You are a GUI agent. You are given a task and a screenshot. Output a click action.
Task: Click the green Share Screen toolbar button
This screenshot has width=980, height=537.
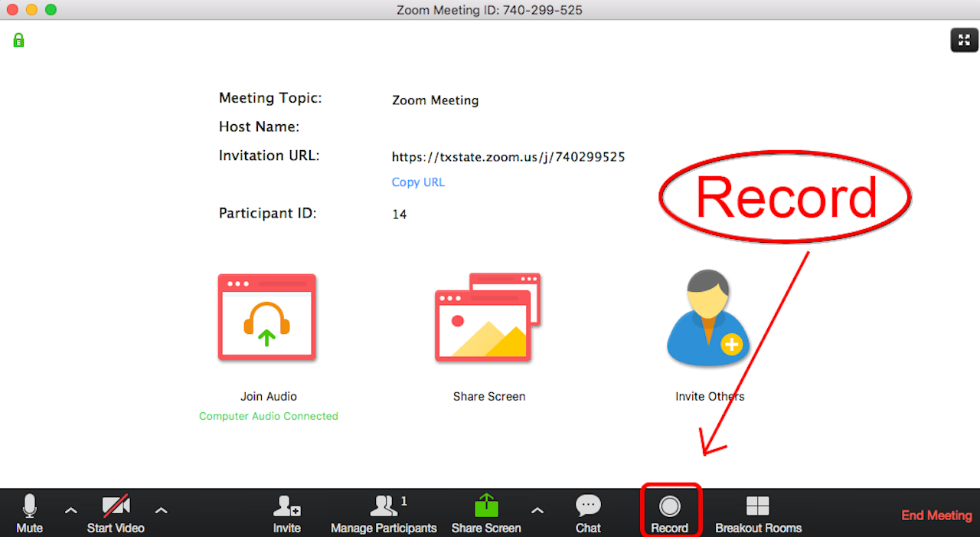coord(486,512)
